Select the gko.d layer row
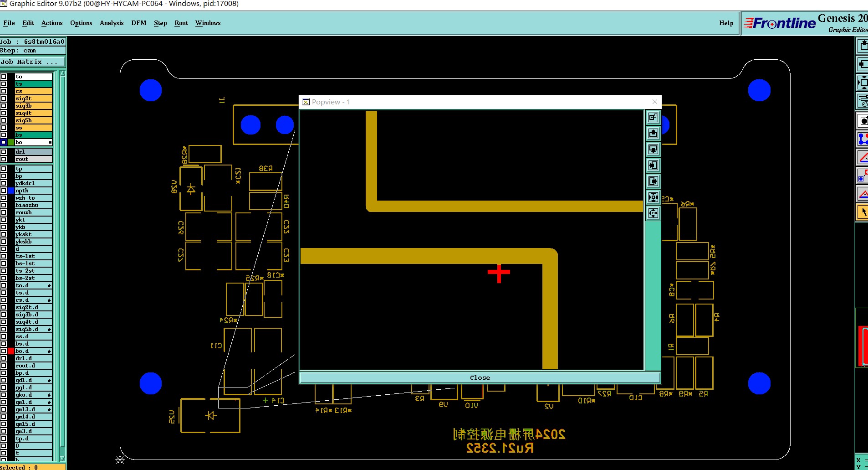This screenshot has width=868, height=470. pos(34,395)
